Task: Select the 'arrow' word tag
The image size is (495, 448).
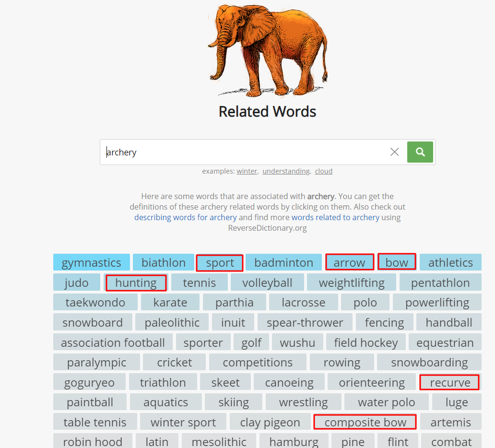Action: pyautogui.click(x=349, y=263)
